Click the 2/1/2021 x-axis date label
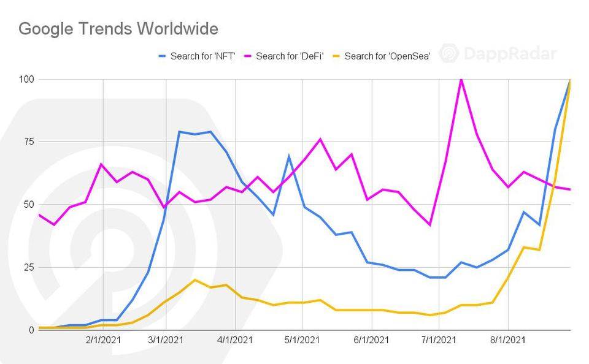The image size is (589, 364). pyautogui.click(x=103, y=340)
